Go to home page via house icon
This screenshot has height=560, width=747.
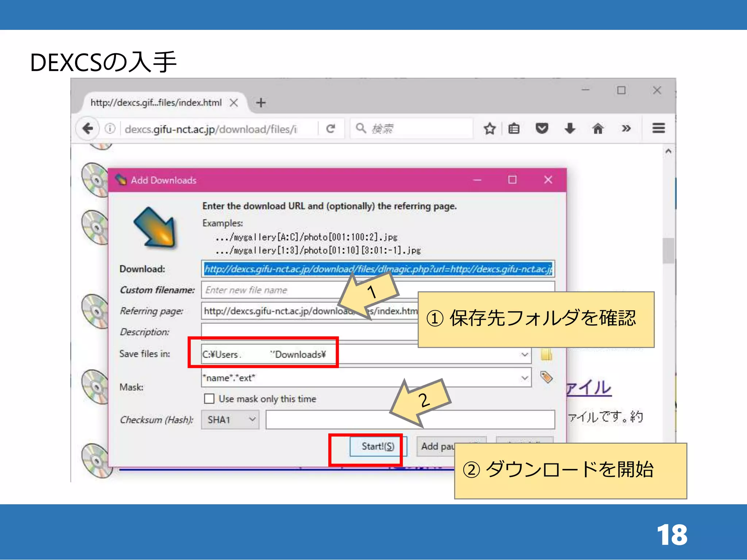point(598,128)
